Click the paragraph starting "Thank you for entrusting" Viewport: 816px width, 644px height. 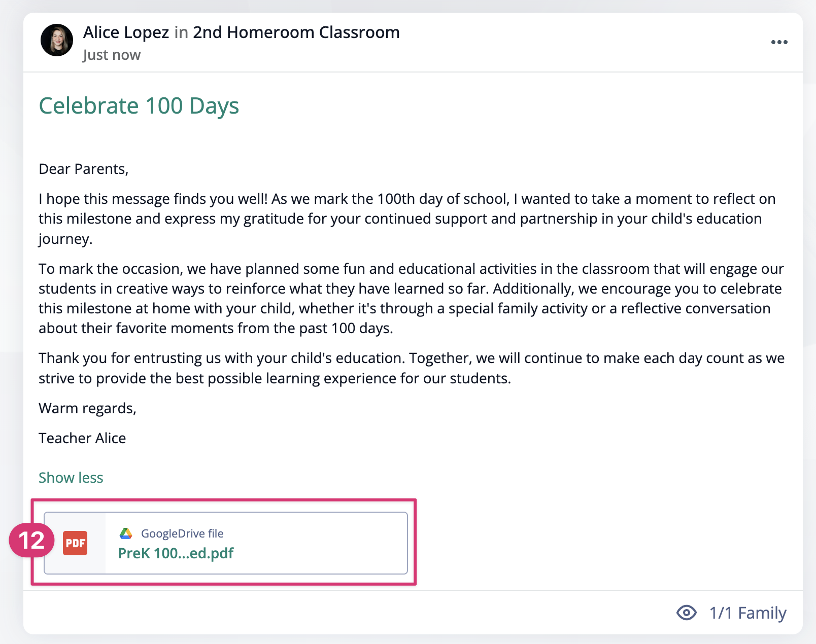[411, 368]
